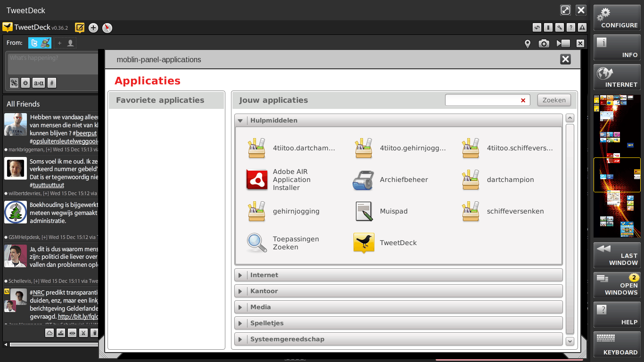The width and height of the screenshot is (644, 362).
Task: Insert a hashtag with the # button
Action: pos(52,83)
